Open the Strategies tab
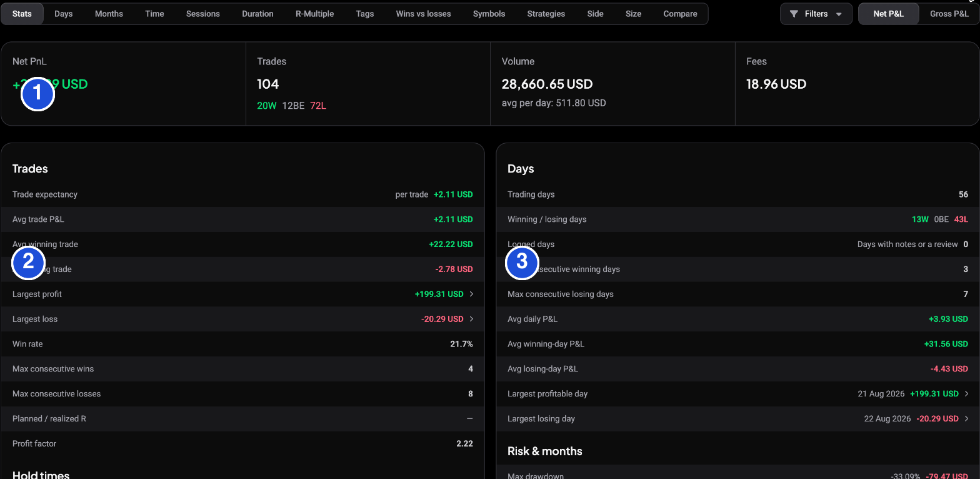 tap(546, 14)
